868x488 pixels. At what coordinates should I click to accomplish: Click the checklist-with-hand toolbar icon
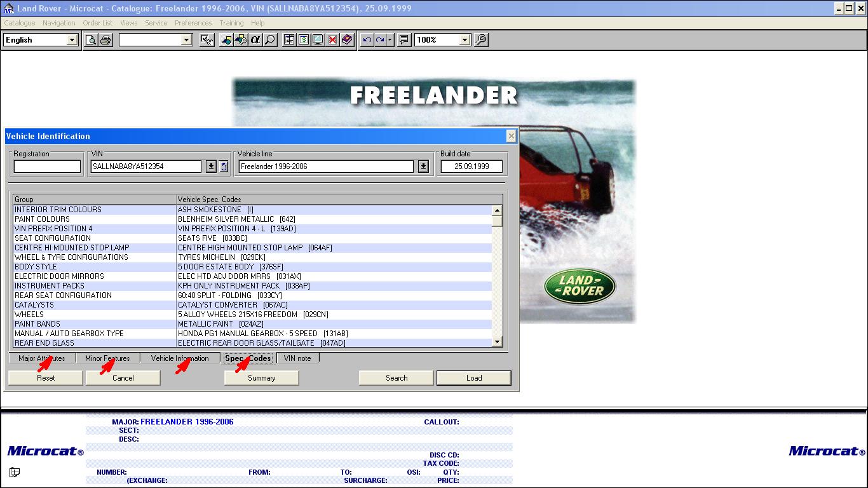tap(207, 40)
